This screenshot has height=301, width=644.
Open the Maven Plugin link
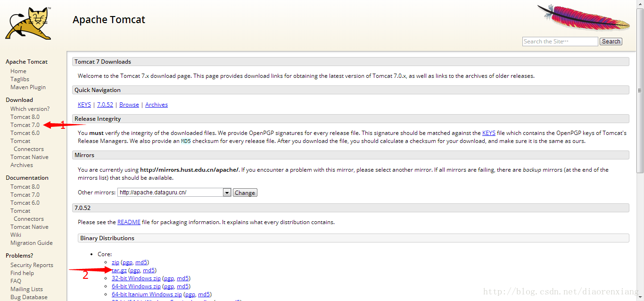[x=28, y=87]
